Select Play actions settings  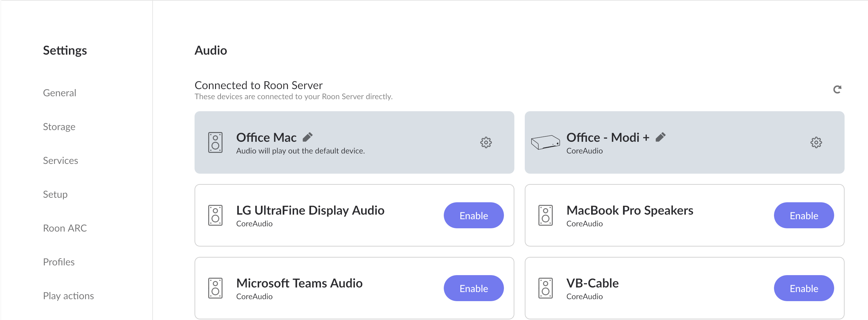(68, 296)
